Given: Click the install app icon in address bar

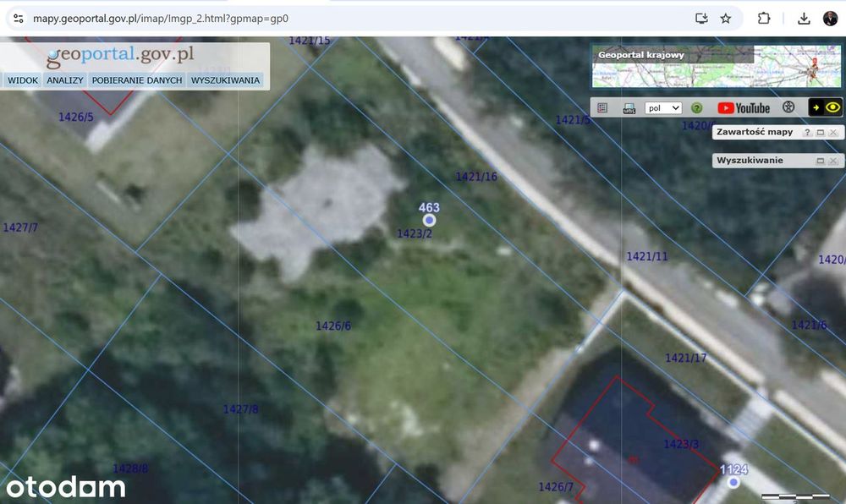Looking at the screenshot, I should 701,19.
